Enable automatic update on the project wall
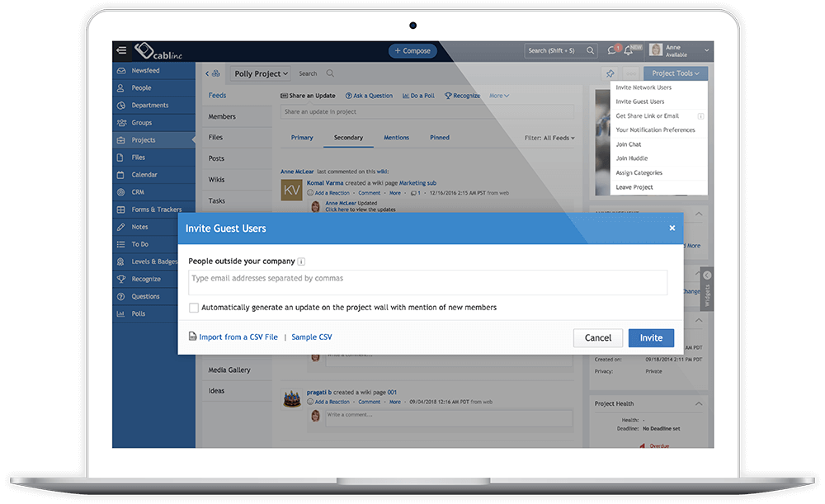Viewport: 825px width, 504px height. pos(192,307)
